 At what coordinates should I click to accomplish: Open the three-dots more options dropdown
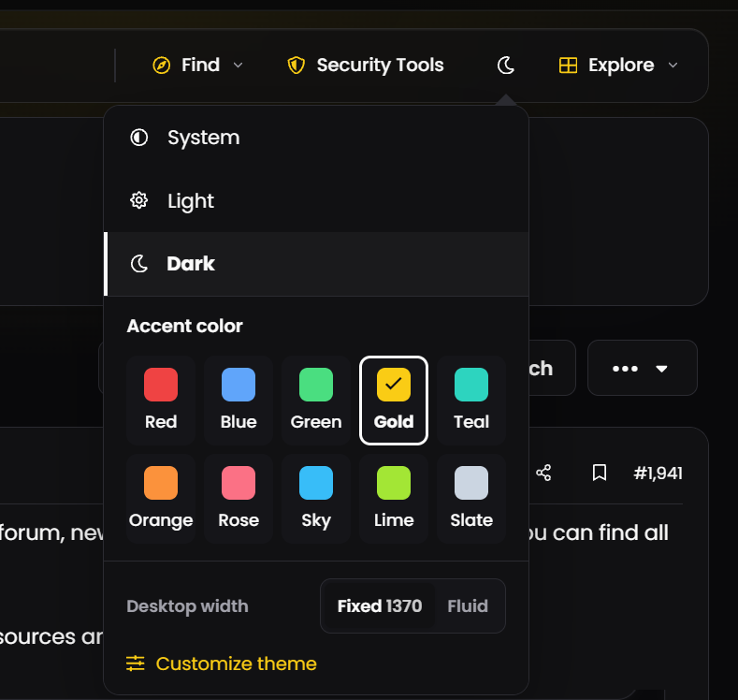click(x=642, y=368)
